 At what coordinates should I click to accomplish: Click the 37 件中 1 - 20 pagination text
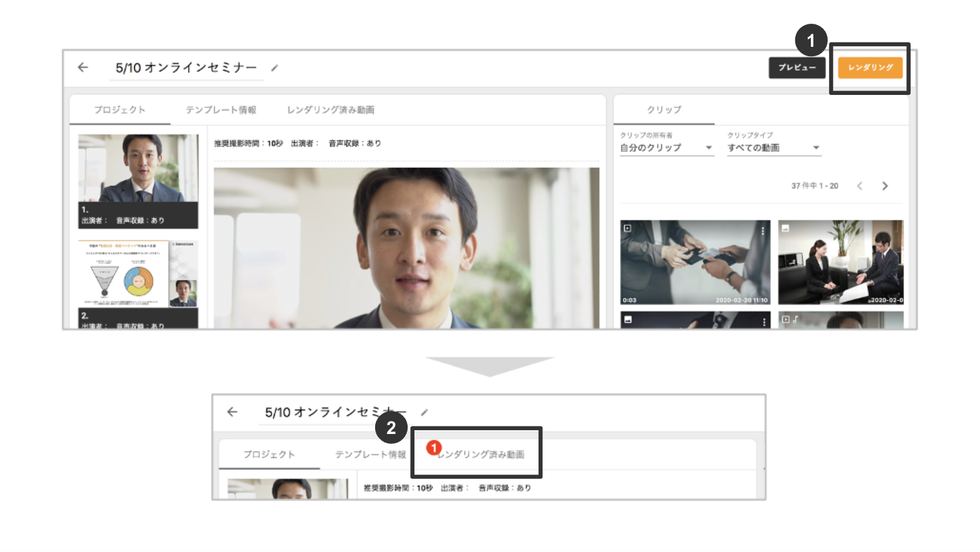tap(815, 186)
